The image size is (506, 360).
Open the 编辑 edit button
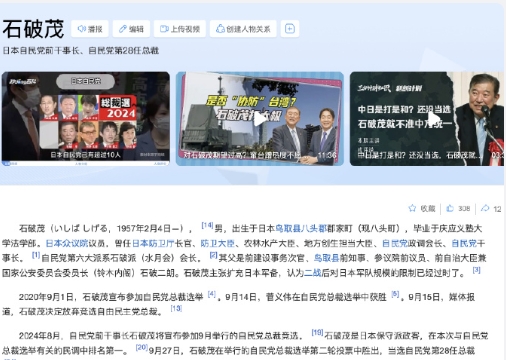tap(131, 29)
